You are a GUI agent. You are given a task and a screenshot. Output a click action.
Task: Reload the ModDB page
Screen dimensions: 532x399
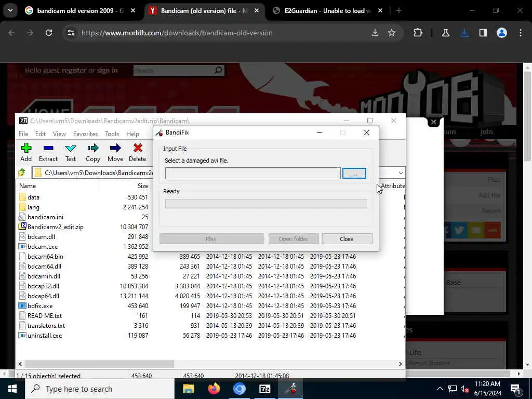pos(49,33)
